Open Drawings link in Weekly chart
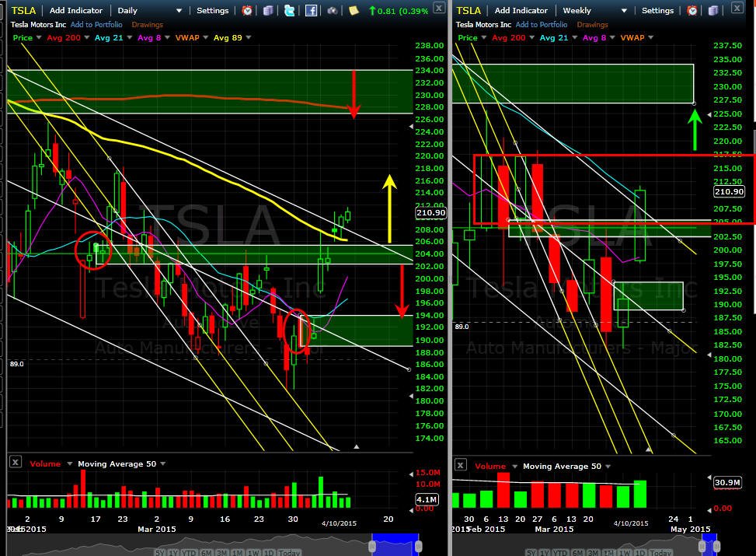Image resolution: width=756 pixels, height=556 pixels. [x=592, y=24]
